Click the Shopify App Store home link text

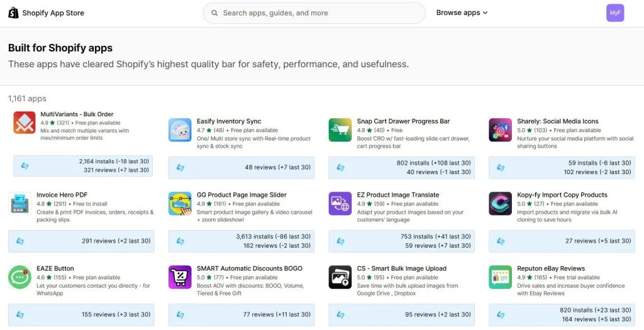point(53,13)
